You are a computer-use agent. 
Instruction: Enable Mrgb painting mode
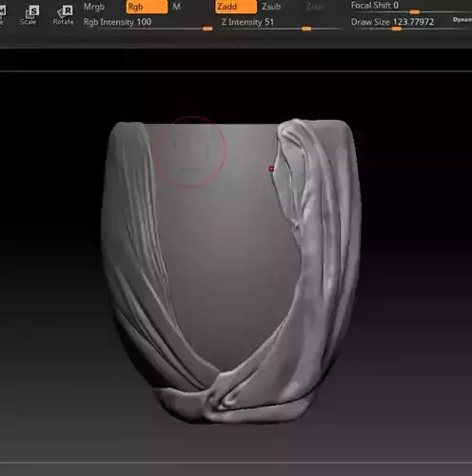pyautogui.click(x=94, y=7)
